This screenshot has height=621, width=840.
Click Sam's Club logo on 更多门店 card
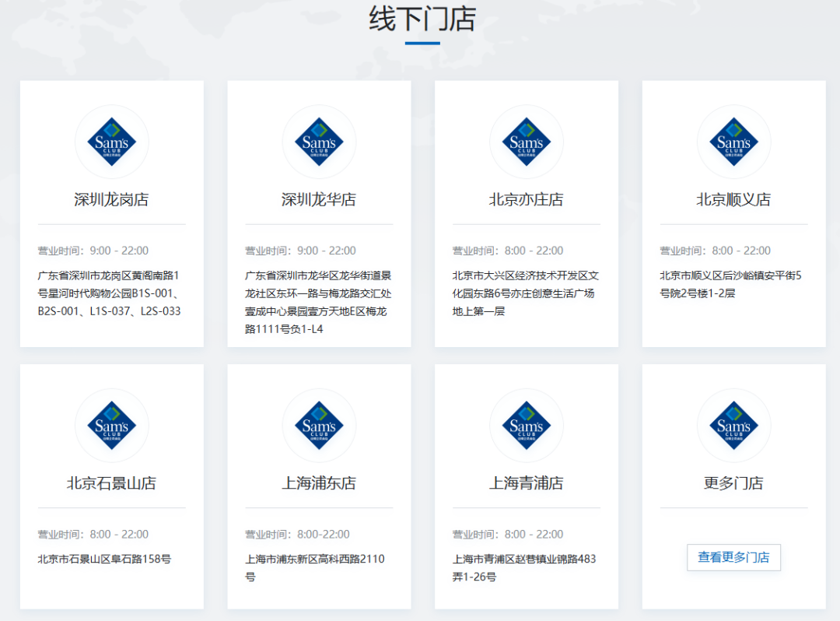[x=733, y=426]
